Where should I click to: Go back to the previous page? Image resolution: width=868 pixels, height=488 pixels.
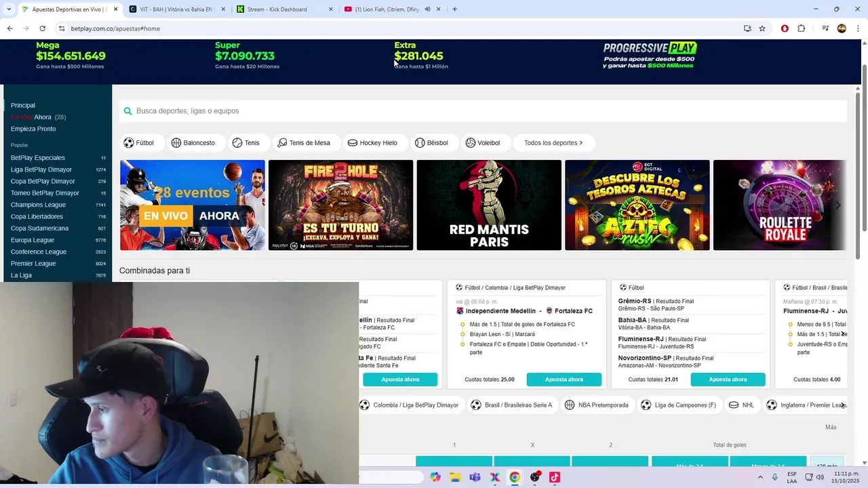[x=9, y=28]
